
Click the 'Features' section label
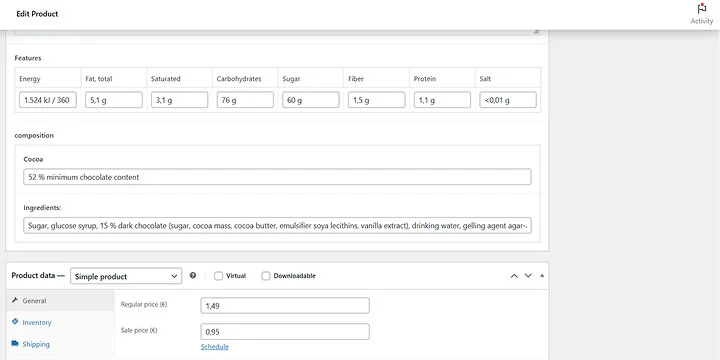28,58
